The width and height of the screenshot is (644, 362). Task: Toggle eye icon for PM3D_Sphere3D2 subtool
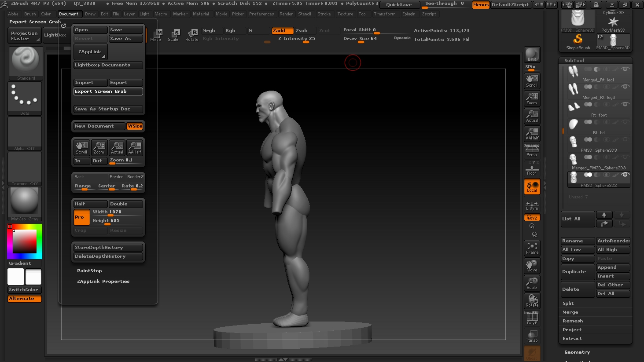[625, 175]
